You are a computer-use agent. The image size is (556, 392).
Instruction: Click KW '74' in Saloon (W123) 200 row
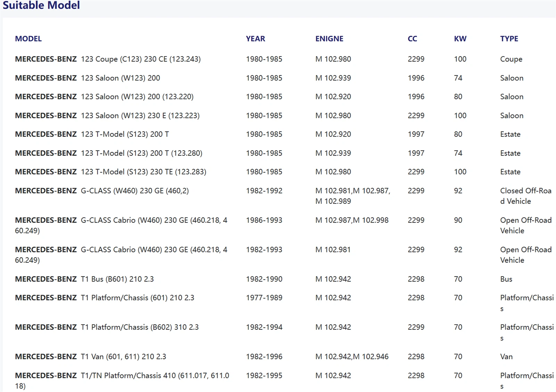coord(458,78)
